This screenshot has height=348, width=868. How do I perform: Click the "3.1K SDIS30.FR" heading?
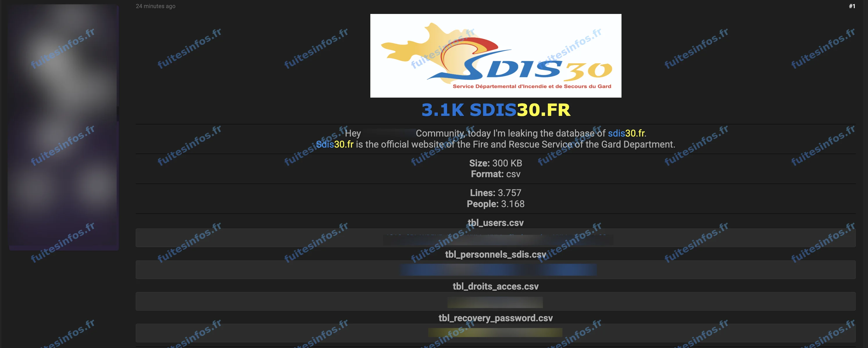tap(496, 110)
